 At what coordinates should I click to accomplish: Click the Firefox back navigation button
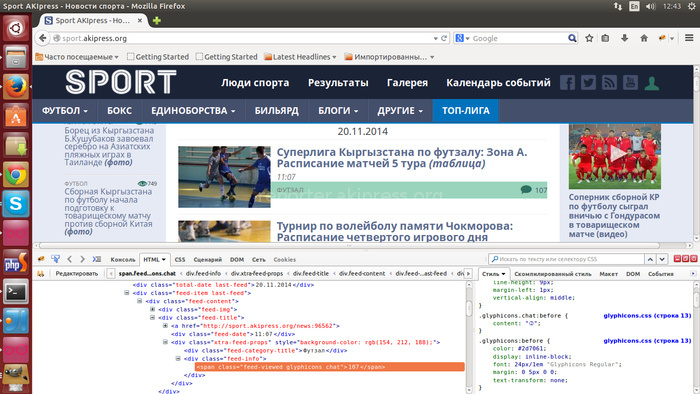tap(42, 38)
